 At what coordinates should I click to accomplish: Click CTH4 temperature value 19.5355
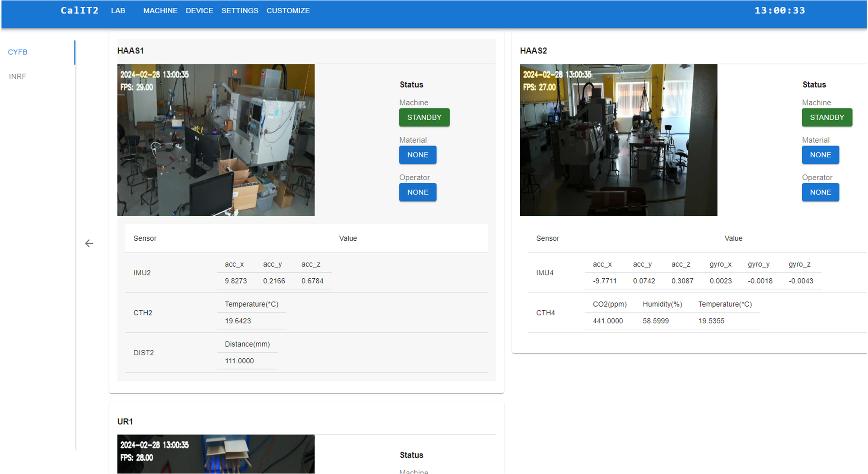point(712,321)
